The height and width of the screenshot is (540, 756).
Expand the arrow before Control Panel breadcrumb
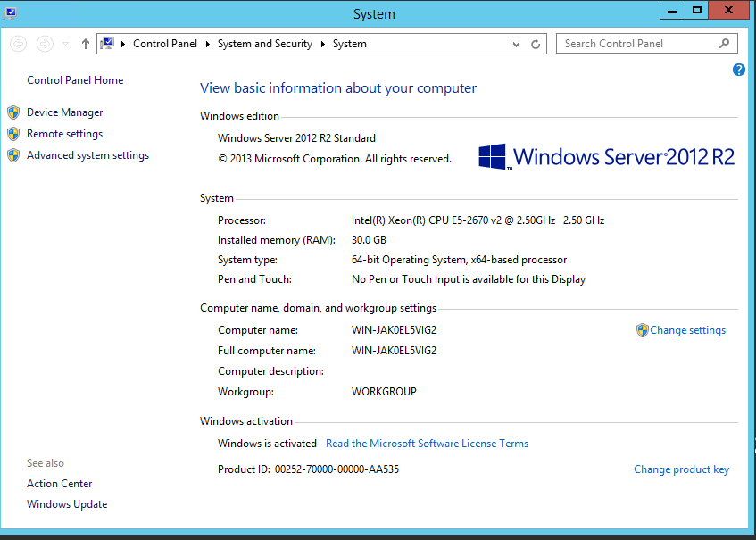[x=123, y=44]
